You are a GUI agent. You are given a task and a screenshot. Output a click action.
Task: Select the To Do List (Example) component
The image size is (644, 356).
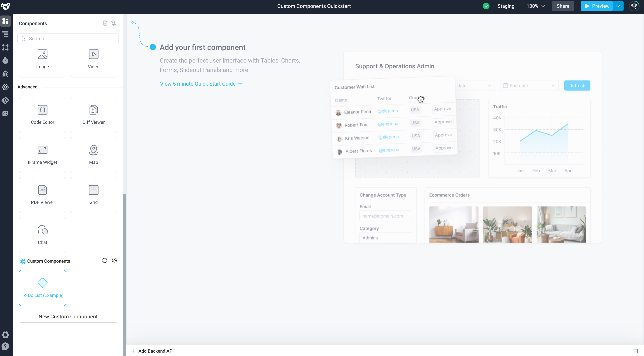[43, 288]
